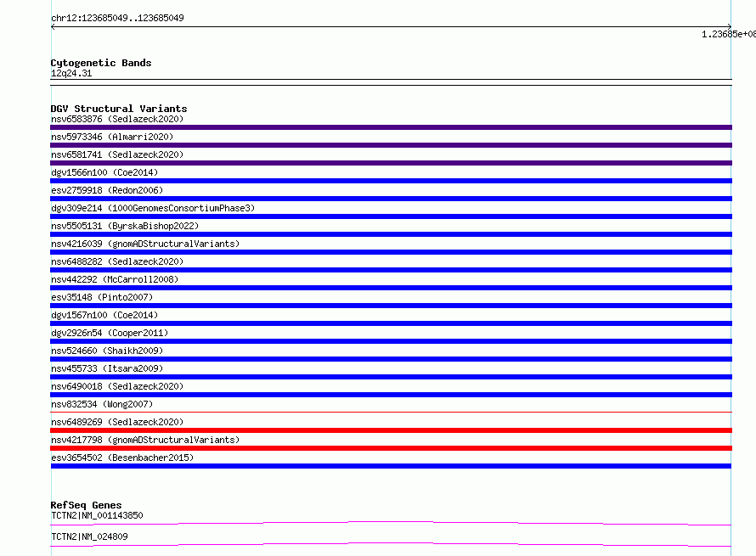The width and height of the screenshot is (756, 556).
Task: Click label esv3654502 (Besenbacher2015)
Action: (x=122, y=458)
